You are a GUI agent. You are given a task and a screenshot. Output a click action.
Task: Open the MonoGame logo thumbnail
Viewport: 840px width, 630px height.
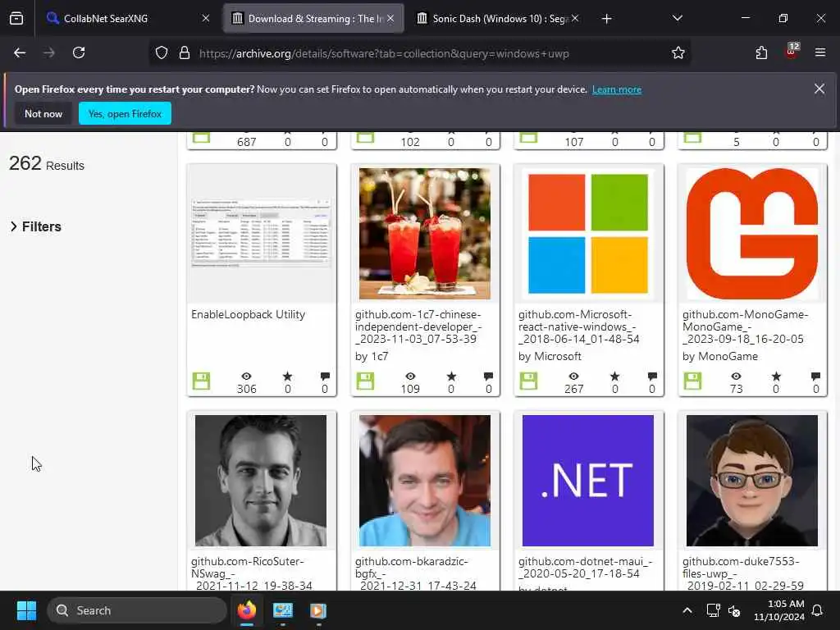pos(752,234)
